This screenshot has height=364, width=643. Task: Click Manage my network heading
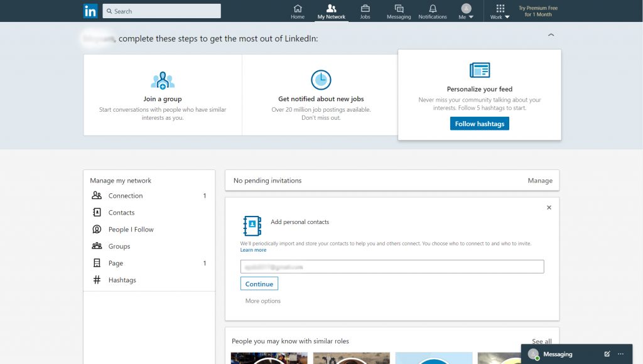(x=121, y=180)
